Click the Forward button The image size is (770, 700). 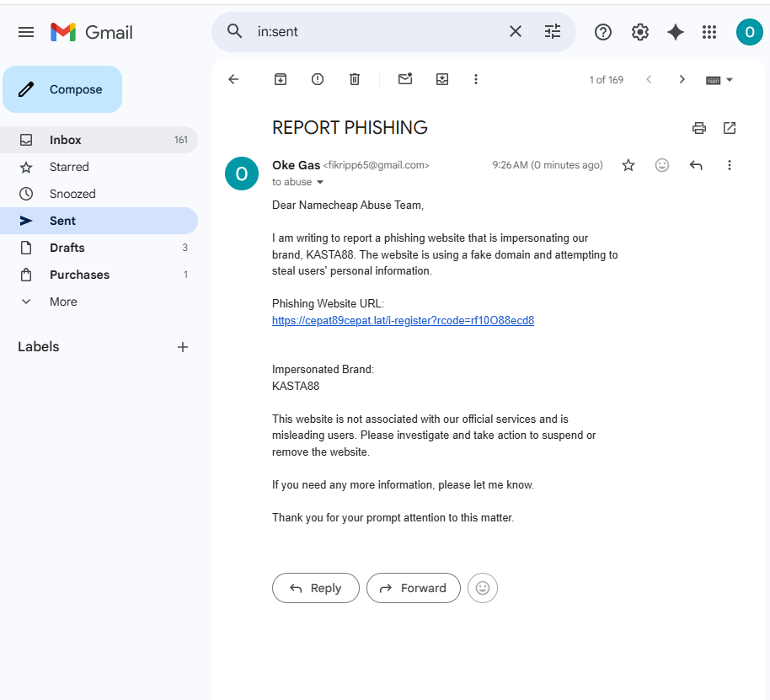414,588
